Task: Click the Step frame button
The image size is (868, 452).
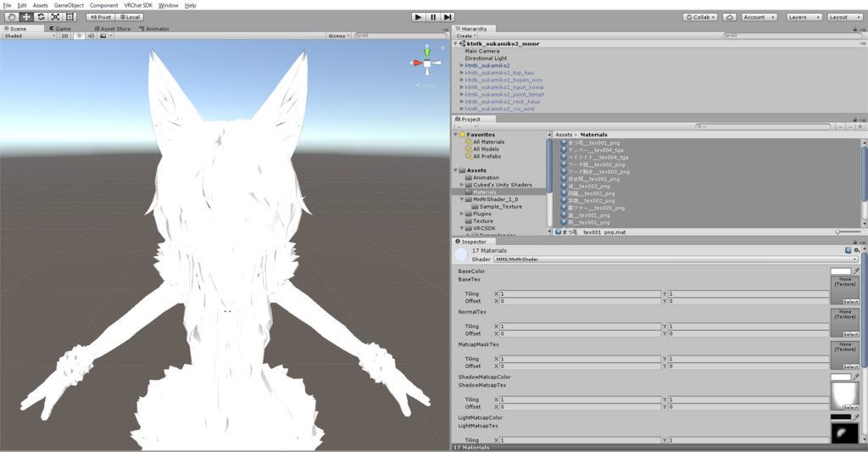Action: click(448, 17)
